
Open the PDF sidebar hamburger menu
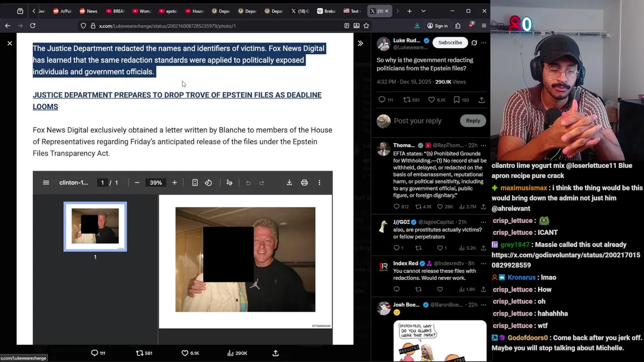tap(46, 183)
